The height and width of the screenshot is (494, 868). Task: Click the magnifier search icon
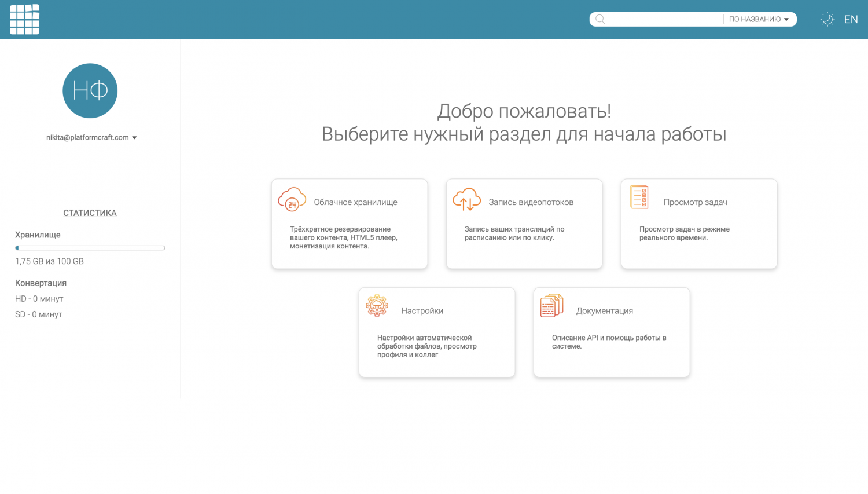pyautogui.click(x=600, y=19)
